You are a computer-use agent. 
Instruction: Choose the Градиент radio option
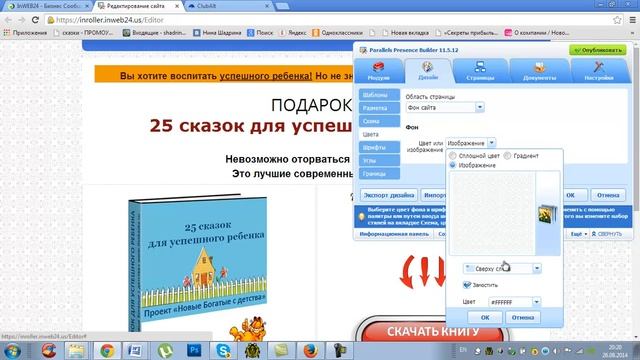(x=507, y=156)
